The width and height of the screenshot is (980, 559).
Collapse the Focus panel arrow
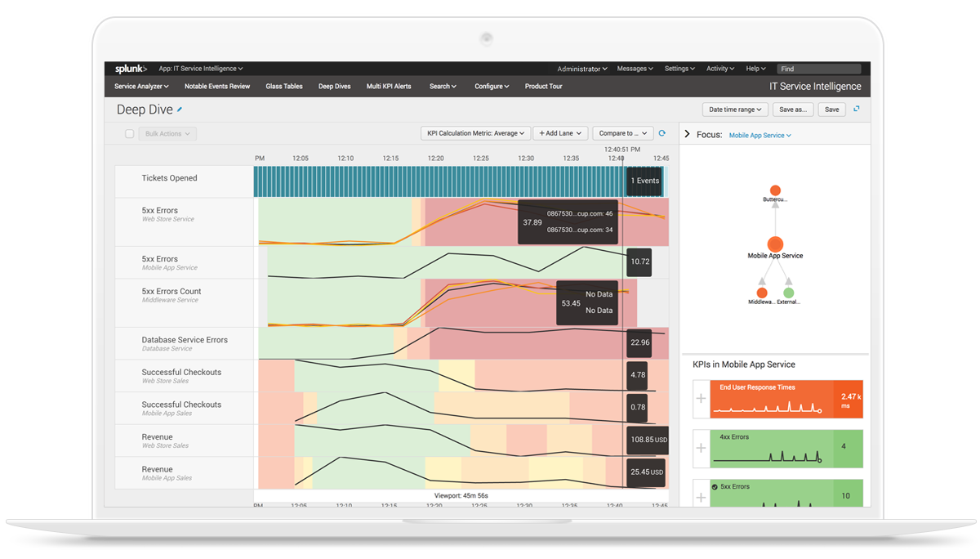(x=687, y=134)
